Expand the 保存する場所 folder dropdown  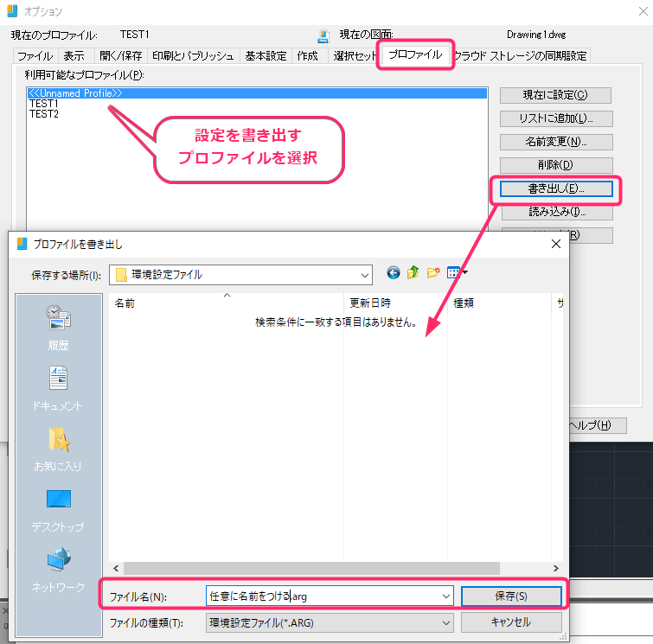[x=364, y=275]
